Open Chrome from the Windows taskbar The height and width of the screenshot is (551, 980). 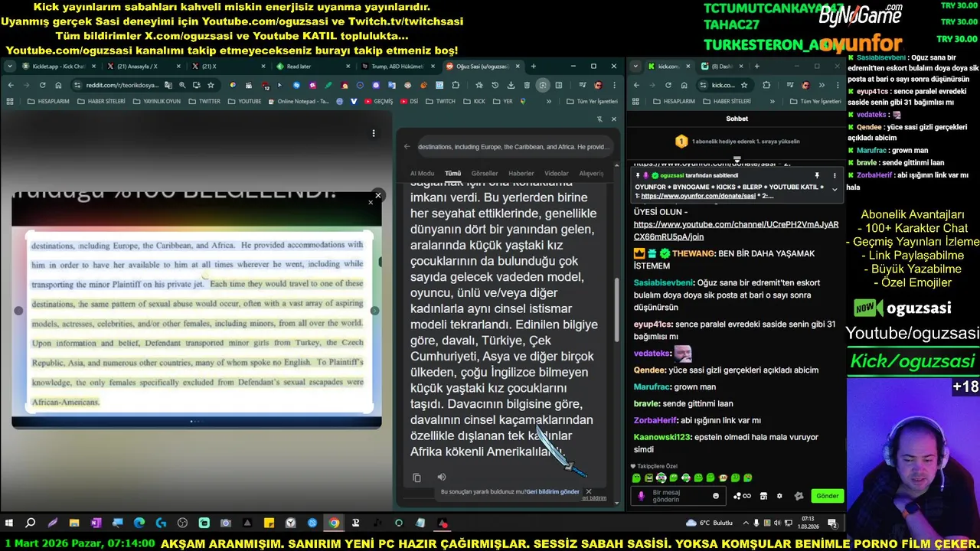(334, 523)
